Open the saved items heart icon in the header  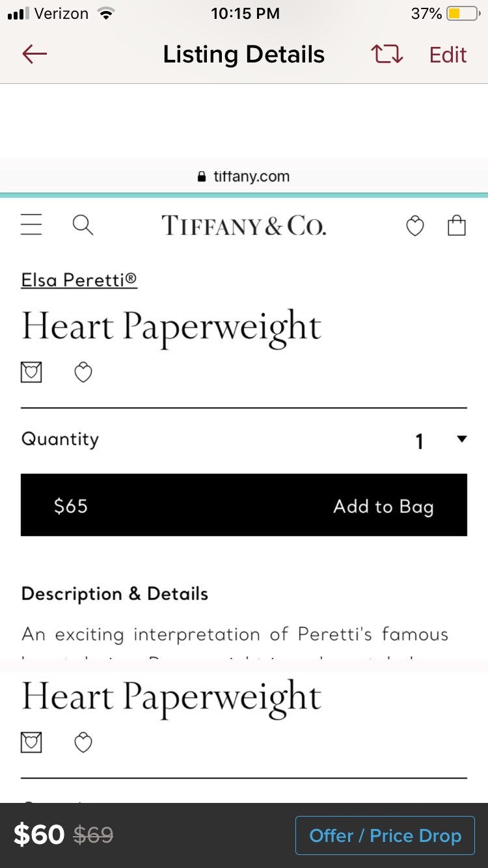(415, 226)
